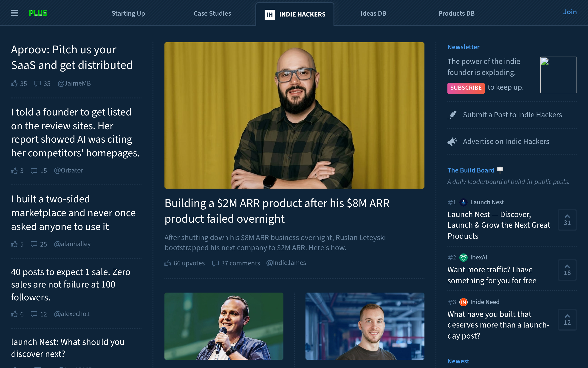Open the Starting Up tab

click(128, 13)
